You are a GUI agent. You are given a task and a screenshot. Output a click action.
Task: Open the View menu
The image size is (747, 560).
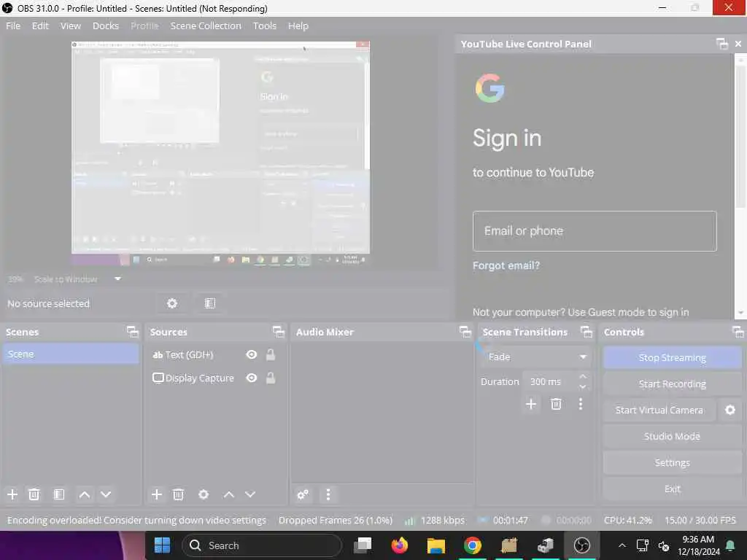pyautogui.click(x=71, y=26)
